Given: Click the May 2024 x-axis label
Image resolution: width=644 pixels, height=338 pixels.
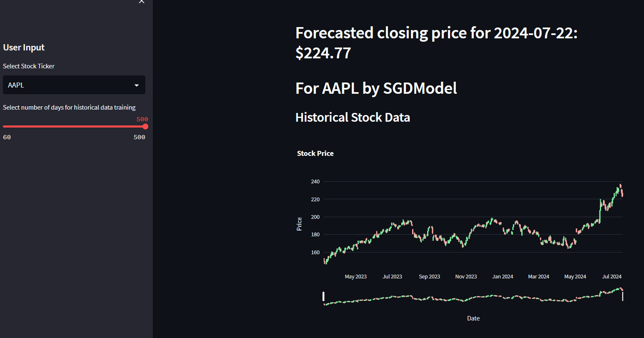Looking at the screenshot, I should click(575, 277).
